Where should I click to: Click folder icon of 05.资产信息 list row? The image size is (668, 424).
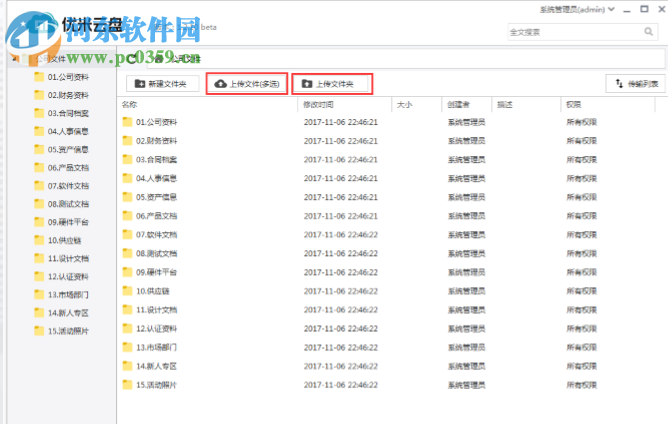pyautogui.click(x=127, y=197)
